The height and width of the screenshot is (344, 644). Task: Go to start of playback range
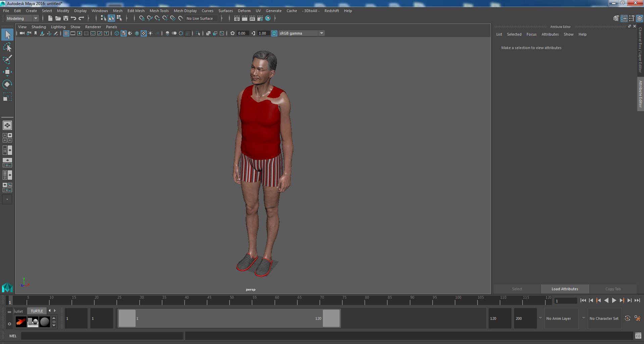[583, 301]
